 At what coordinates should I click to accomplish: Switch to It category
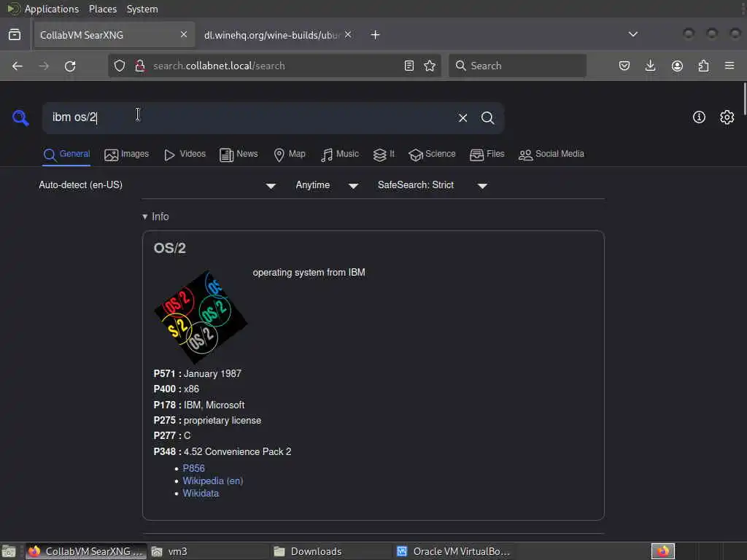click(384, 155)
